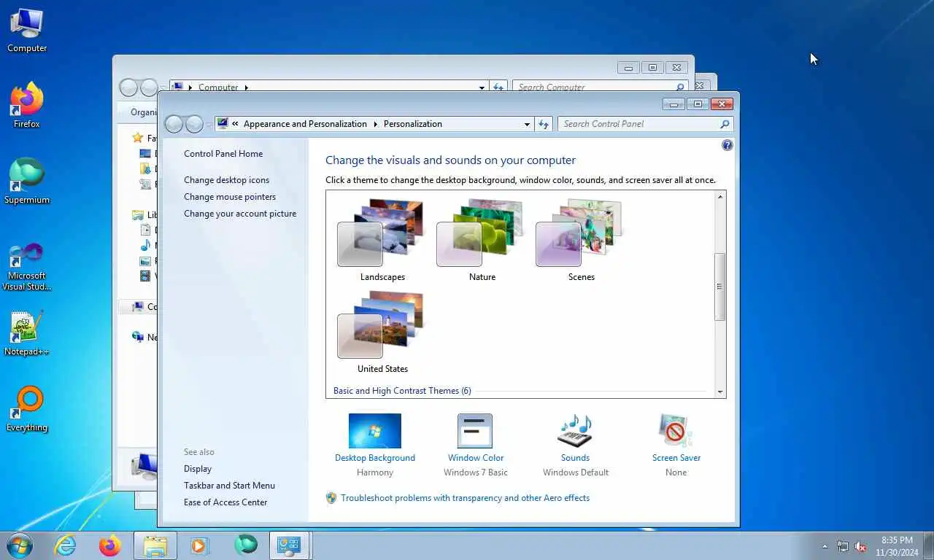Screen dimensions: 934x560
Task: Switch to Windows Explorer taskbar button
Action: pyautogui.click(x=155, y=545)
